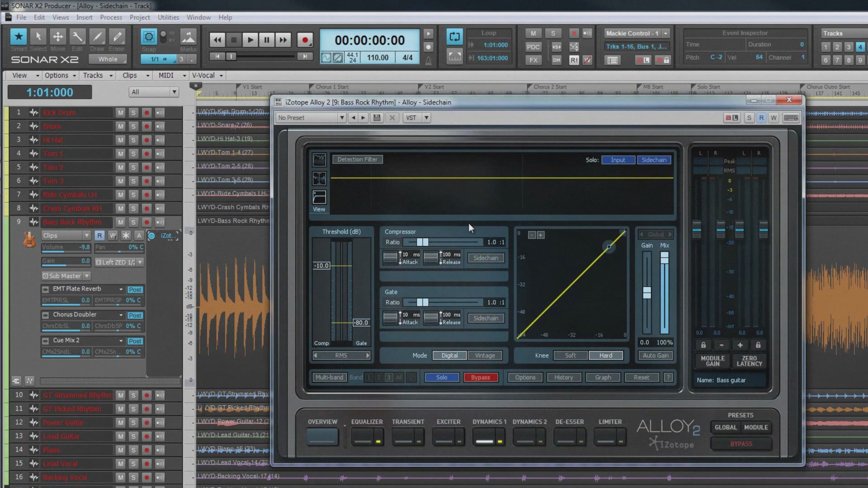Open plugin keyboard input icon
Image resolution: width=868 pixels, height=488 pixels.
click(x=791, y=118)
